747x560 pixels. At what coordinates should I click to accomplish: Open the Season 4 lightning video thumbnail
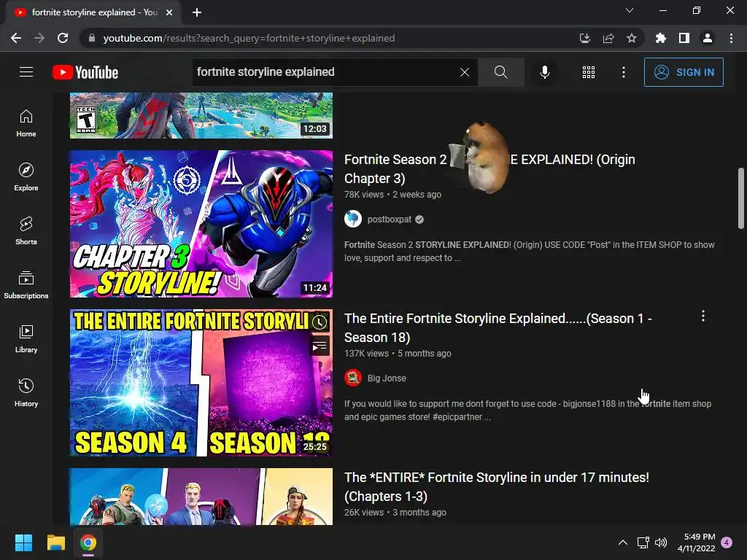201,383
